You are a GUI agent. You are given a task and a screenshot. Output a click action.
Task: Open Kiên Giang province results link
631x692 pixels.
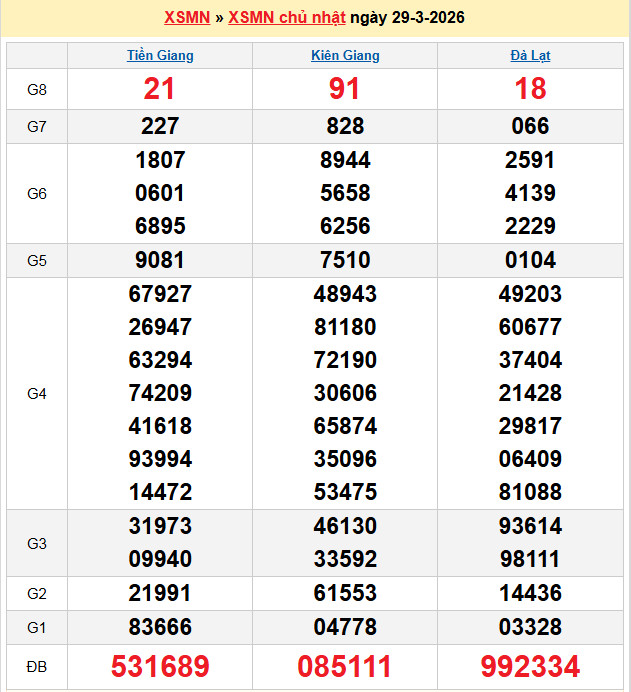(345, 56)
